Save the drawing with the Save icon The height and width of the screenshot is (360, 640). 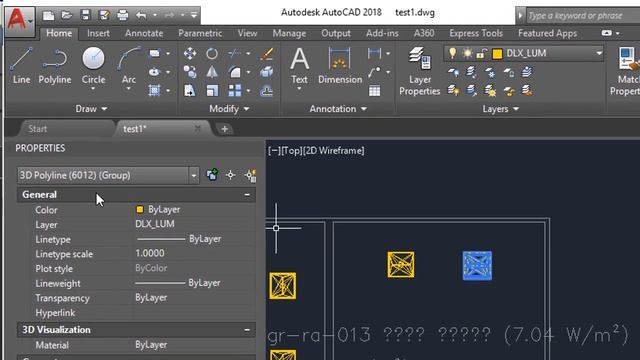tap(85, 16)
